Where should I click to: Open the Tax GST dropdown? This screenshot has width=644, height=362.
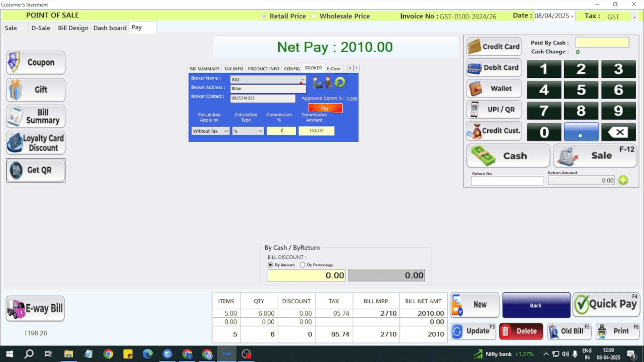(x=634, y=17)
